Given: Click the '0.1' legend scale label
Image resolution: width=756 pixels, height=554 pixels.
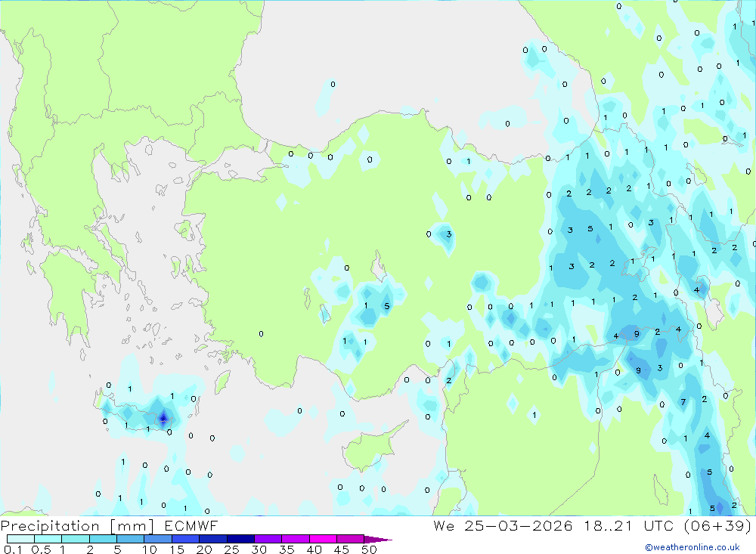Looking at the screenshot, I should pos(13,549).
